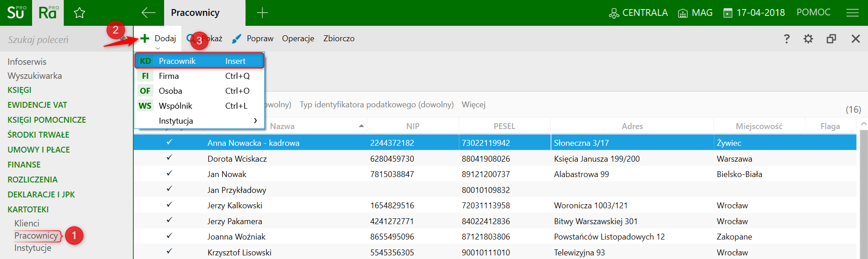
Task: Open Wyszukiwarka in sidebar
Action: pyautogui.click(x=34, y=76)
